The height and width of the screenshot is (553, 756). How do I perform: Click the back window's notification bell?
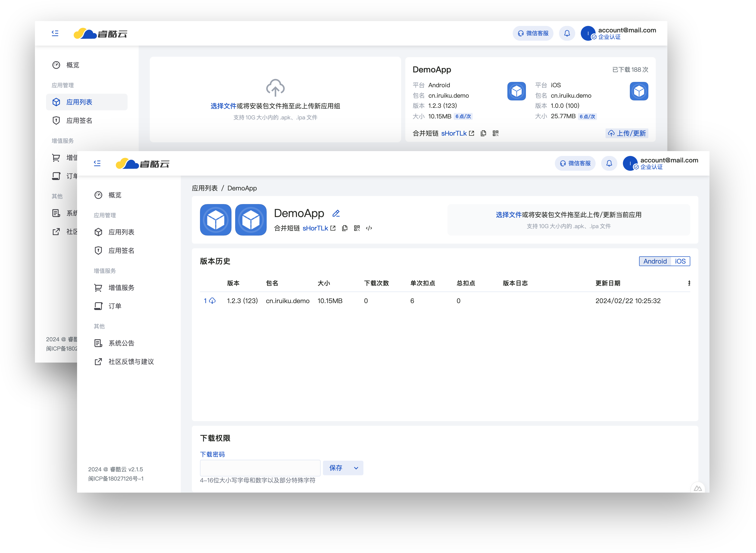567,34
